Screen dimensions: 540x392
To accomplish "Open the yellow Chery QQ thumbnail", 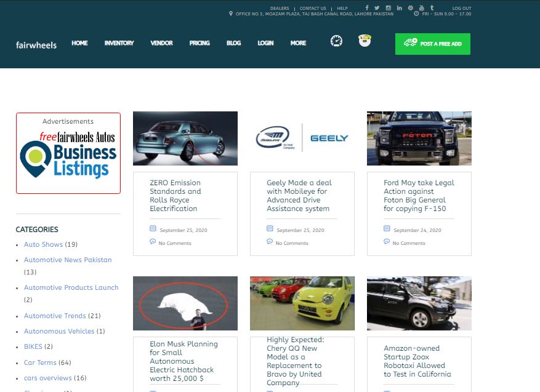I will 302,303.
